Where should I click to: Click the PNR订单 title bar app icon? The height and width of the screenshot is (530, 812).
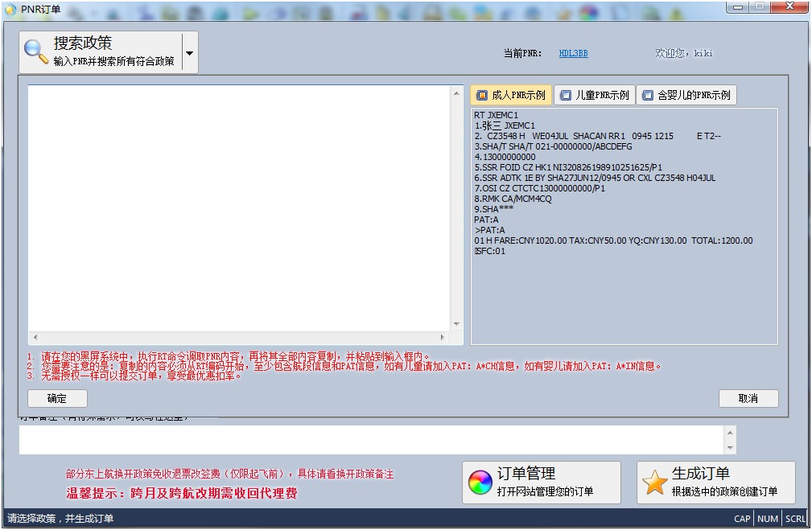[10, 9]
